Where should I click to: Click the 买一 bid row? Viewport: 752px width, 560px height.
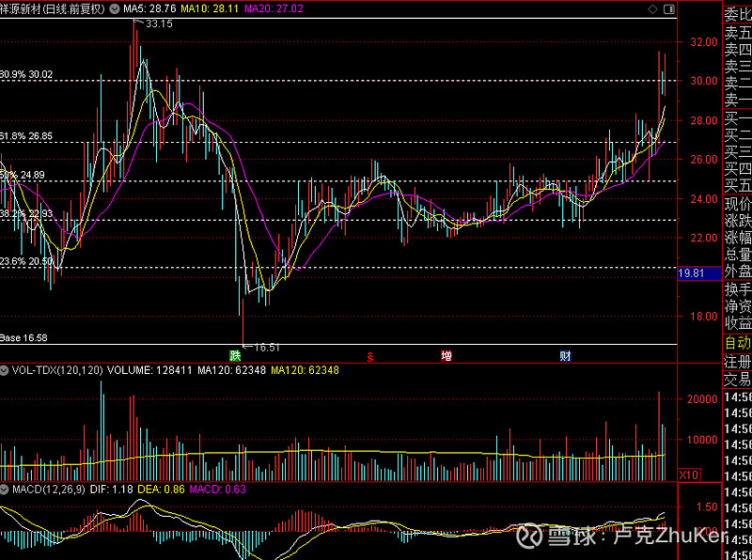coord(738,118)
